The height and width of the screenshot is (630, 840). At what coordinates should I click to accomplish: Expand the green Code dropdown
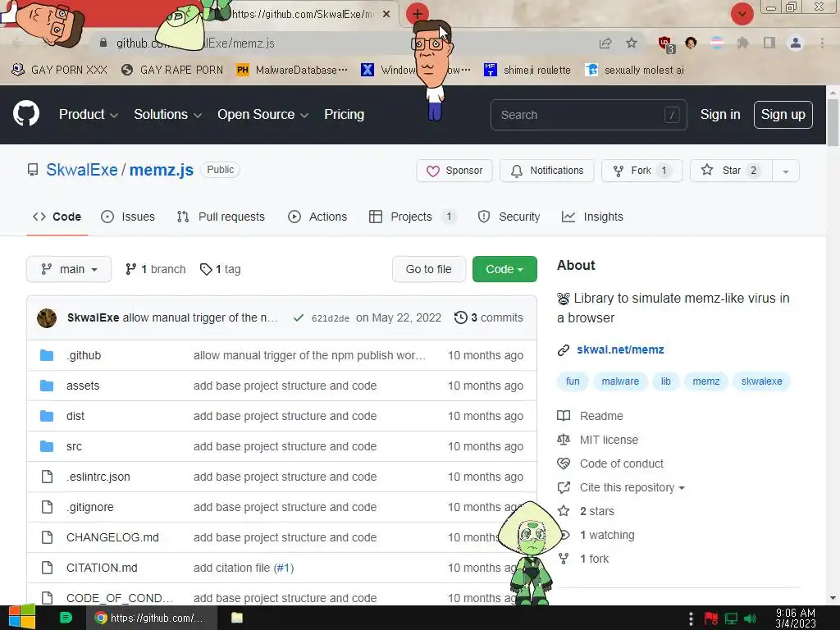(504, 269)
